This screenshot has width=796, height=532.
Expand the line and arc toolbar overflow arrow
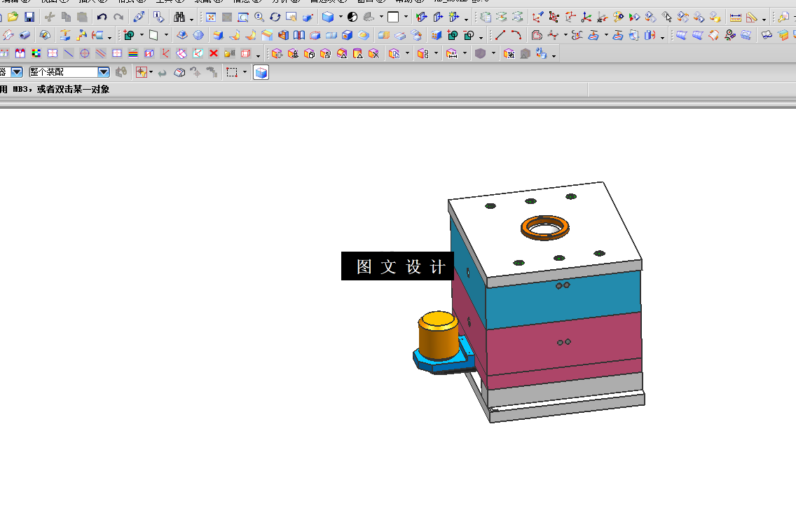tap(662, 37)
